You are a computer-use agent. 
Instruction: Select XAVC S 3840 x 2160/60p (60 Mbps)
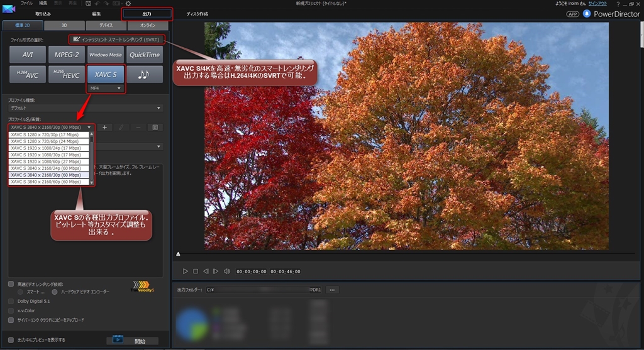48,182
